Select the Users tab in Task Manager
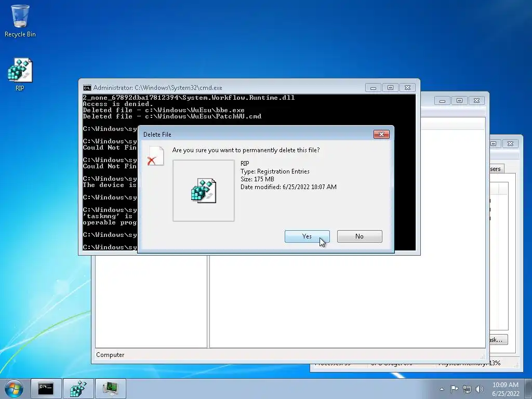This screenshot has width=532, height=399. pos(497,169)
